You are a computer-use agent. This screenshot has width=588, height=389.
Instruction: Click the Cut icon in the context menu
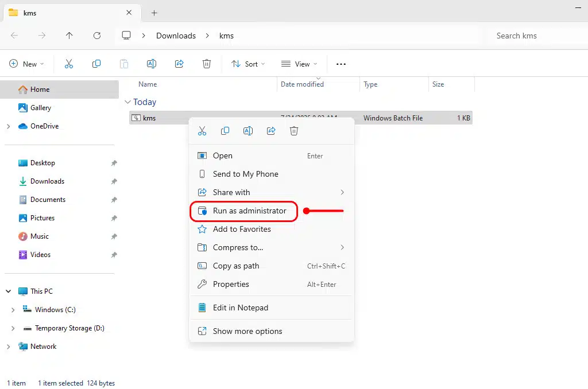pos(202,131)
